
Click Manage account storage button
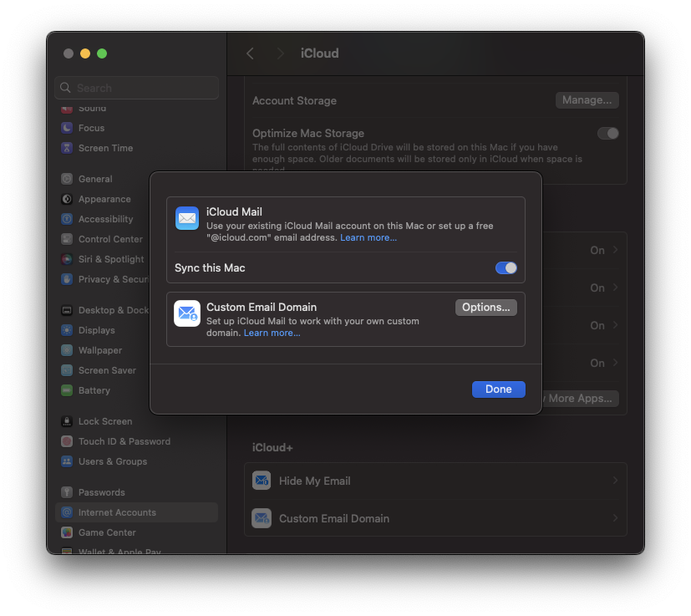[x=587, y=100]
